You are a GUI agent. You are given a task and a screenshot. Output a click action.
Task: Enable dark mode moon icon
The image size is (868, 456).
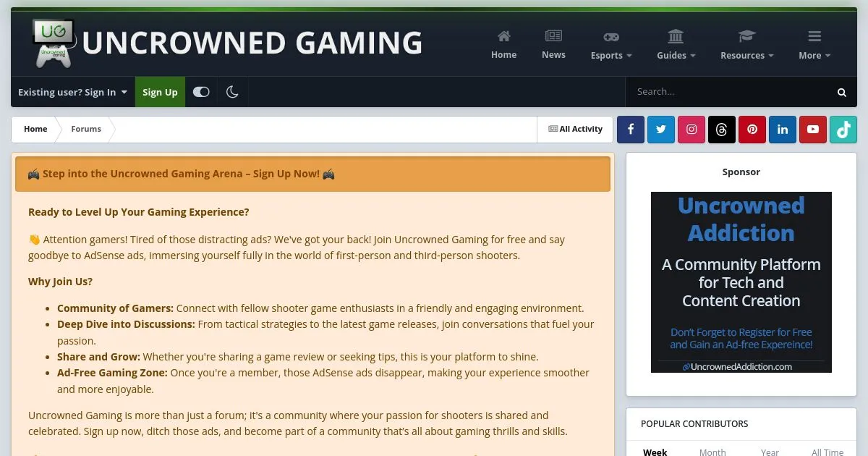tap(232, 92)
